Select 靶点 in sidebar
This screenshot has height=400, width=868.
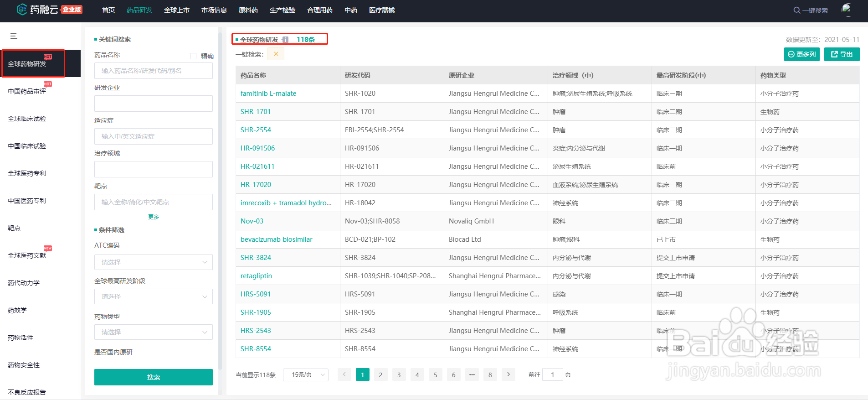coord(14,228)
